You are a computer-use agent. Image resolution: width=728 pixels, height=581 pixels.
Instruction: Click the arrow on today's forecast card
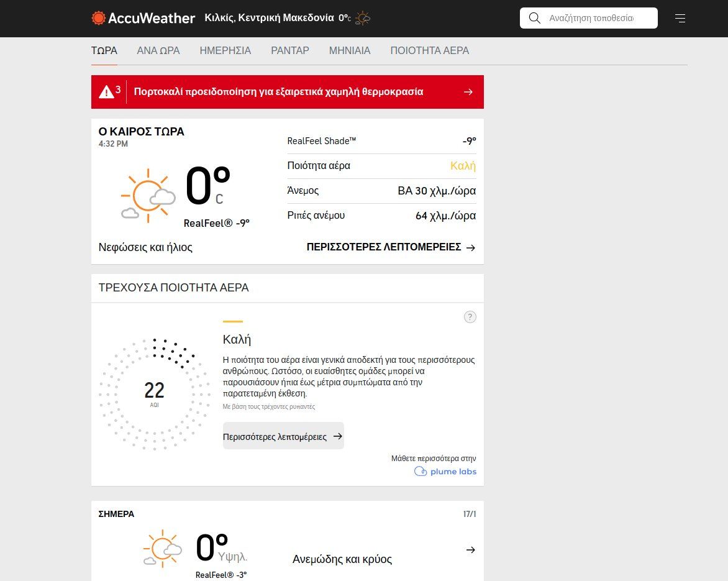pyautogui.click(x=470, y=550)
